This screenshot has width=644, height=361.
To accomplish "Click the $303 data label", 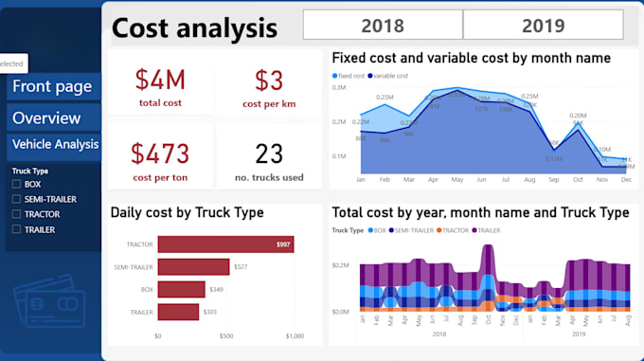I will tap(210, 312).
